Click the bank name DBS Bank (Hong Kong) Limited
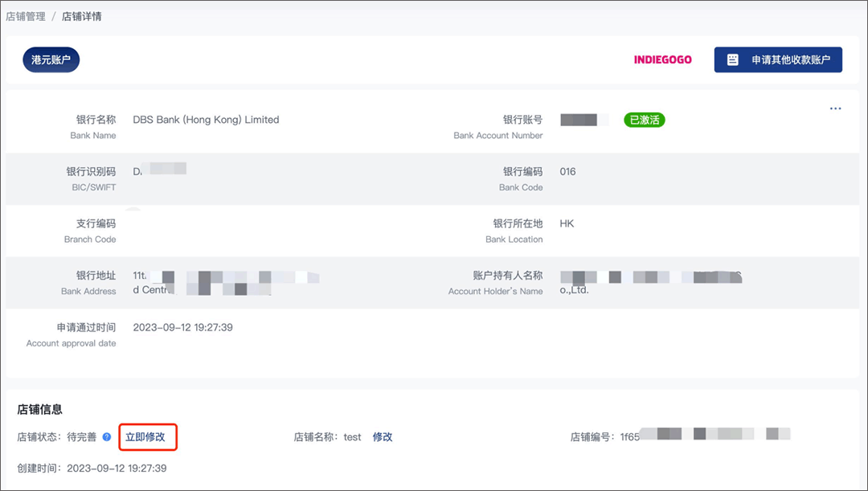 point(206,120)
